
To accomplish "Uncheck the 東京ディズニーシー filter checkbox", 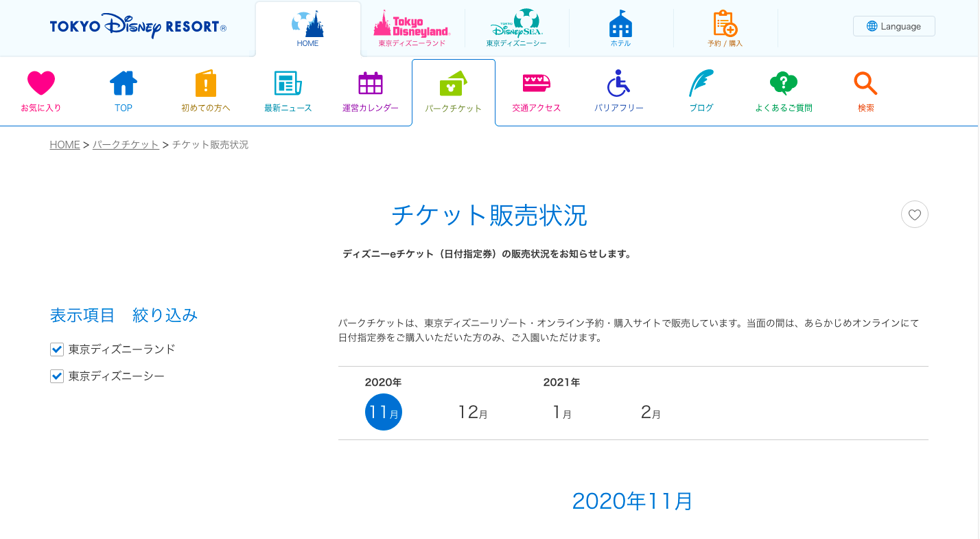I will tap(57, 376).
